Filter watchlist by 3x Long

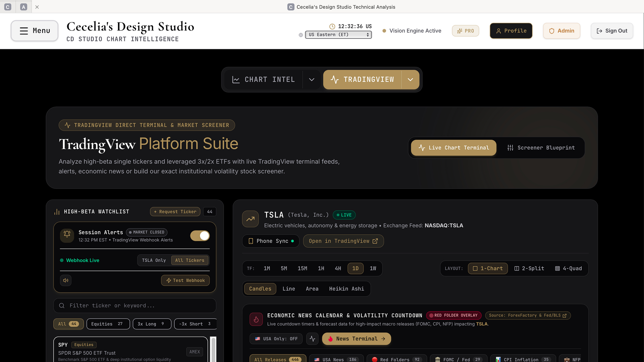pos(152,324)
